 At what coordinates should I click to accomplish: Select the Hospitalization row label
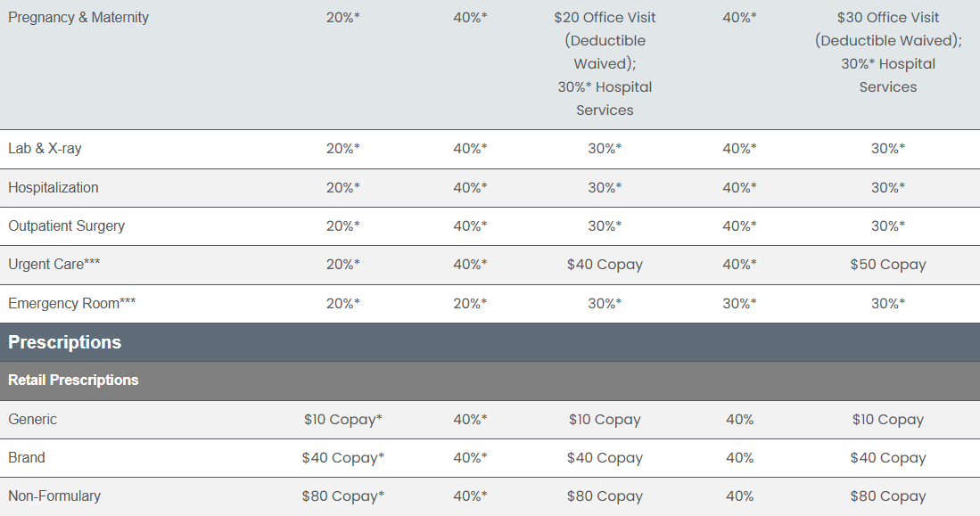pos(54,187)
